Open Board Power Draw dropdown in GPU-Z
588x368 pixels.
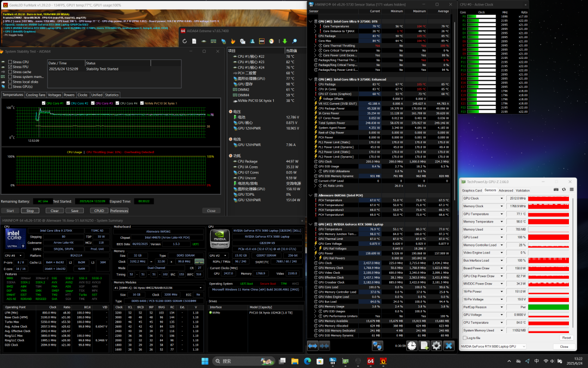[501, 268]
